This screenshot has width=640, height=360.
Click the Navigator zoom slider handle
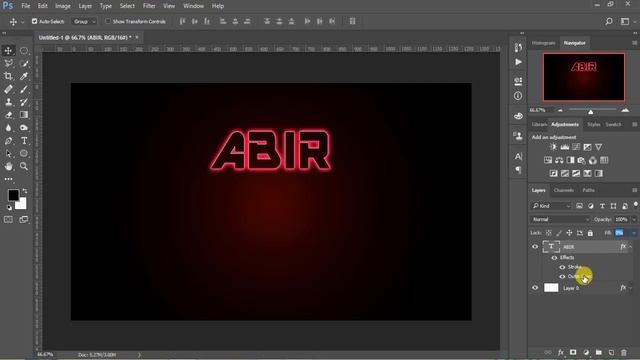tap(590, 111)
